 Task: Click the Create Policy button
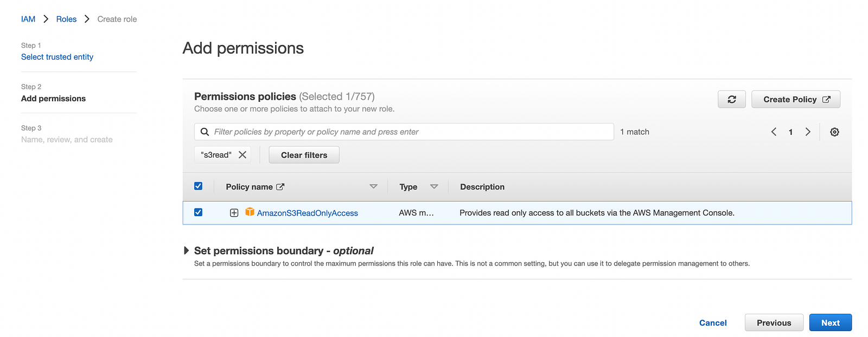click(795, 99)
